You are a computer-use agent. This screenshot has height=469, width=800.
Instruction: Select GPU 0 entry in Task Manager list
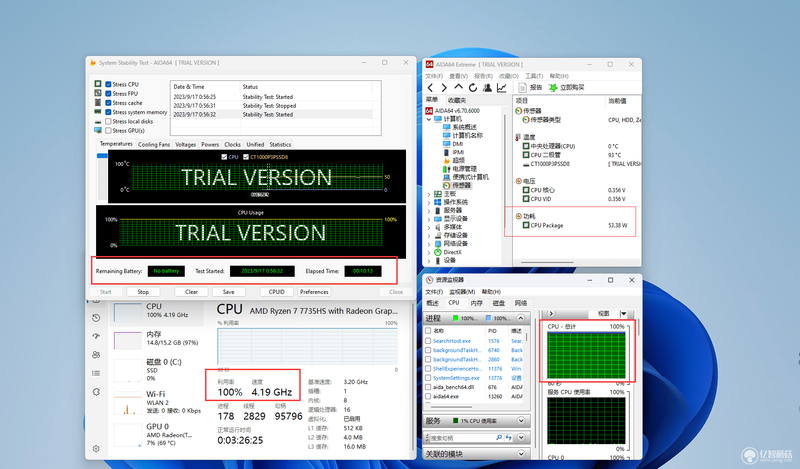click(x=157, y=434)
